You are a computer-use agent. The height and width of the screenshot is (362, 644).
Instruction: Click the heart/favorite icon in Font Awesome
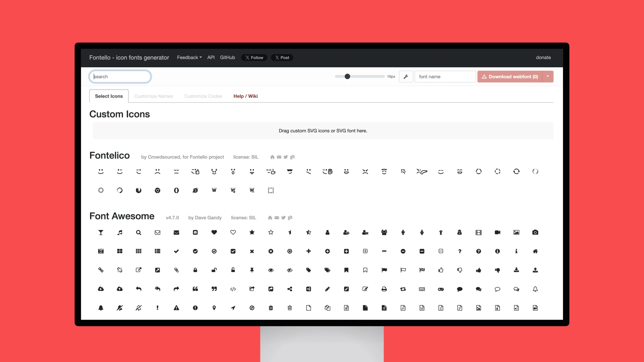(214, 232)
